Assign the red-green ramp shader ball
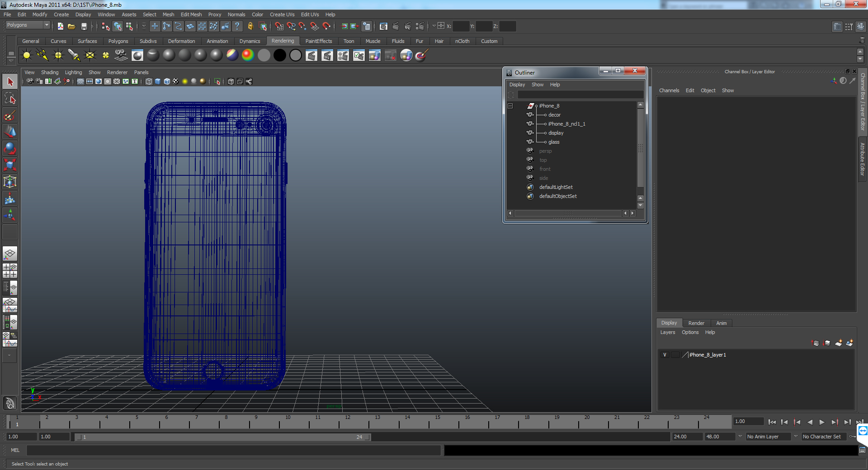Viewport: 868px width, 470px height. (x=248, y=55)
